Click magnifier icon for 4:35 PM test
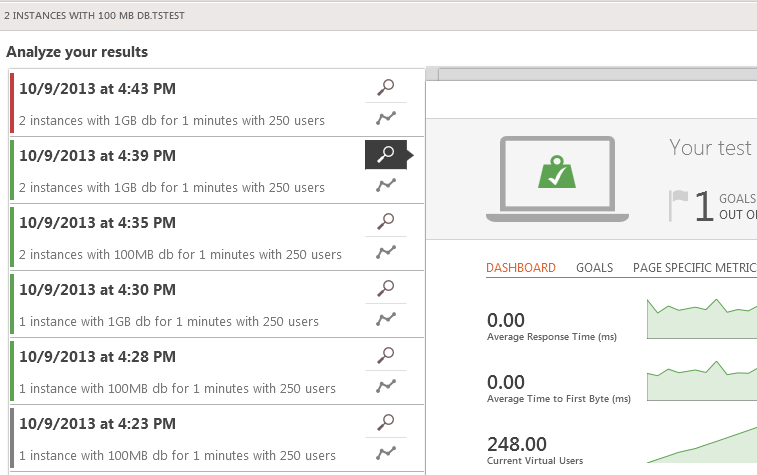The image size is (757, 475). coord(386,222)
